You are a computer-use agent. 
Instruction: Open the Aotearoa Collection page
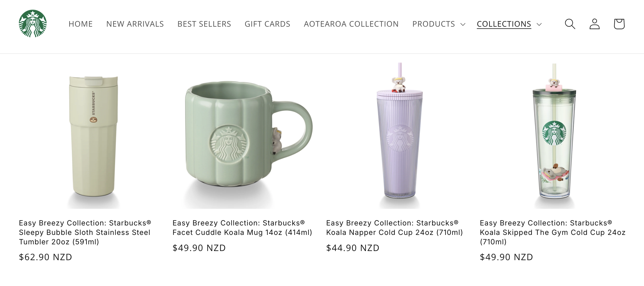tap(351, 24)
